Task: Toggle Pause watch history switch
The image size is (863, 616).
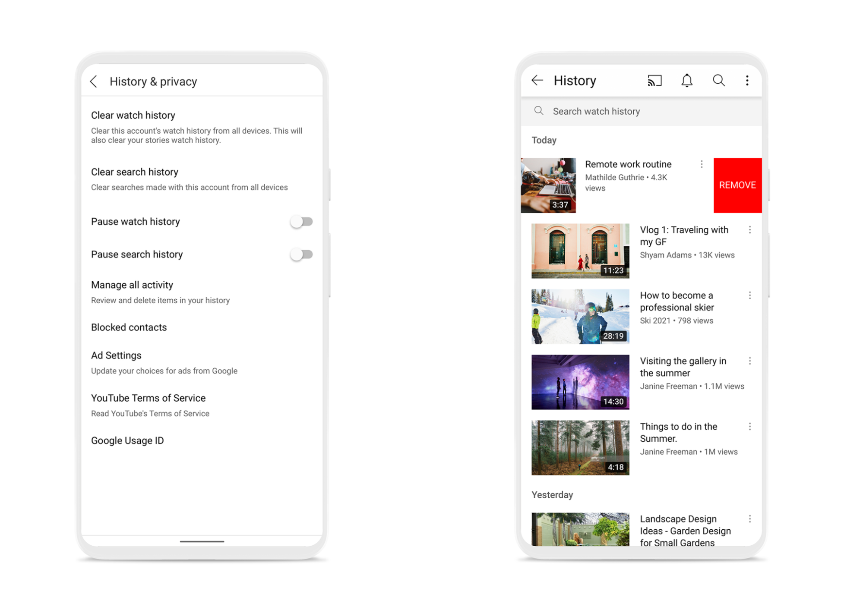Action: (301, 222)
